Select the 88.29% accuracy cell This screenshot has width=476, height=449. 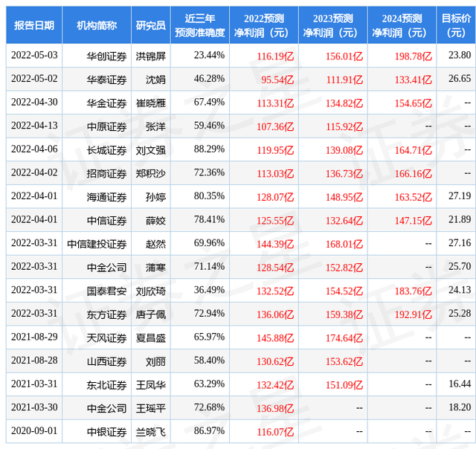pos(209,149)
